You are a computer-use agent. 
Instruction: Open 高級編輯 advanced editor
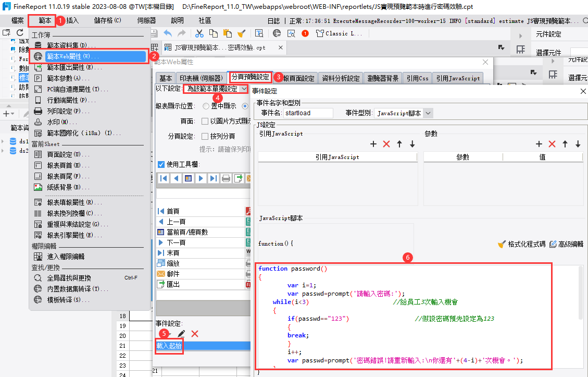pos(566,244)
